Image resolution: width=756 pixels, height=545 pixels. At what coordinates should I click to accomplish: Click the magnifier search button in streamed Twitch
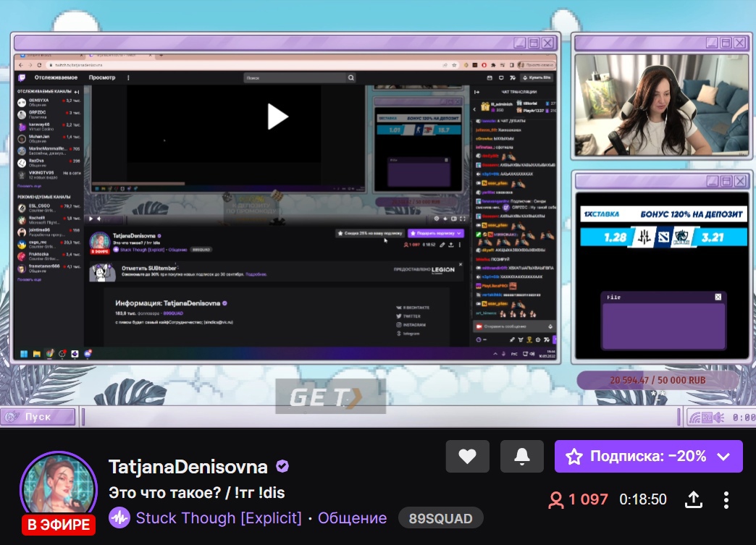point(351,77)
